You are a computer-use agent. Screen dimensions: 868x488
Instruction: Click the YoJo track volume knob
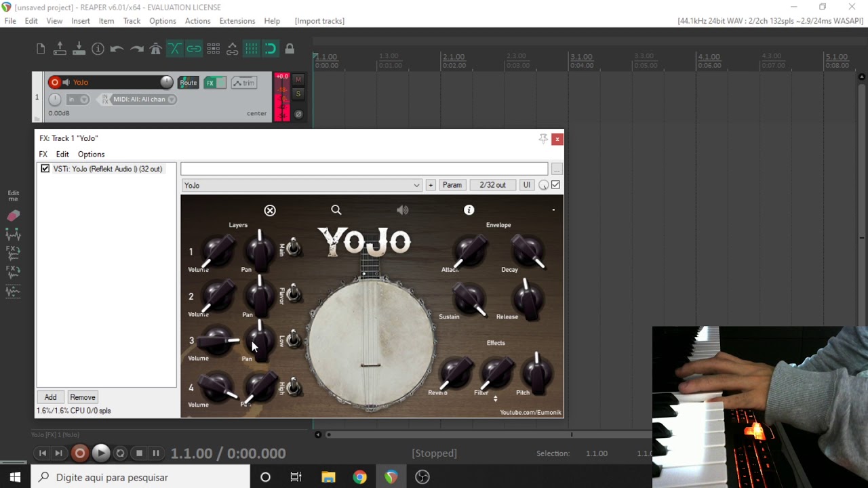click(166, 82)
